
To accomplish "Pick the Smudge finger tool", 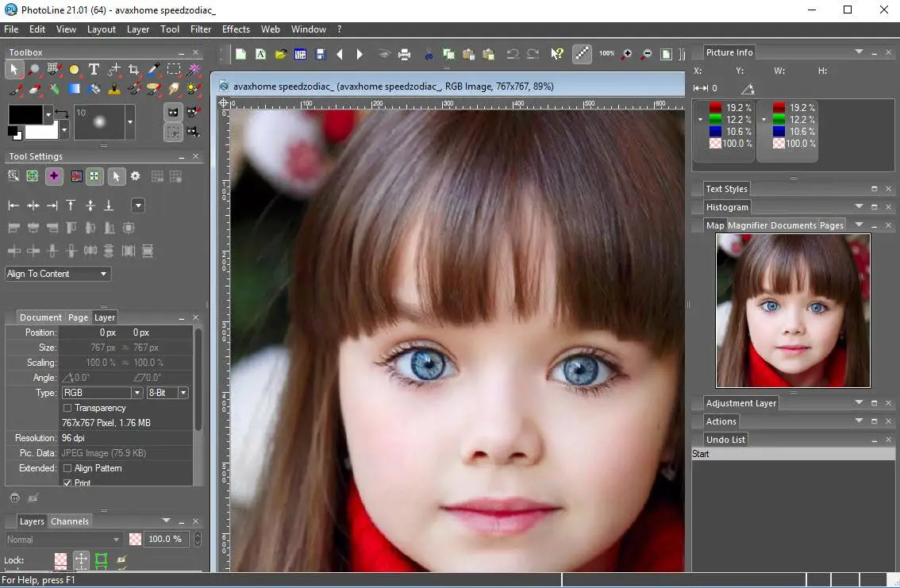I will point(173,90).
